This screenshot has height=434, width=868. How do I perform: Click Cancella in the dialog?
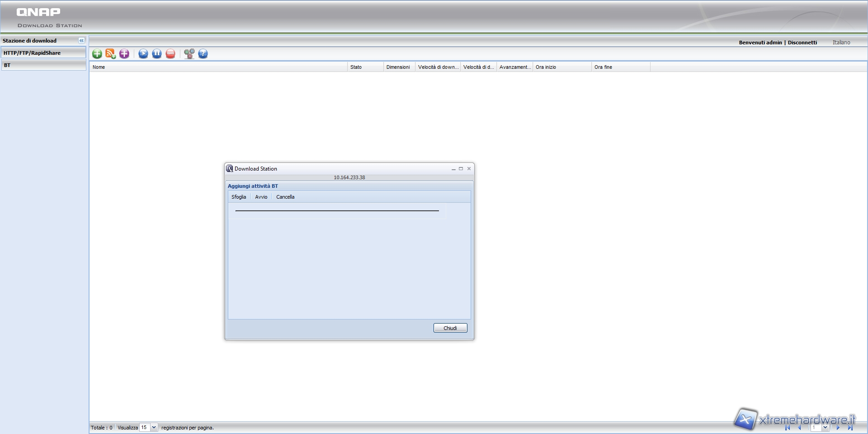285,197
